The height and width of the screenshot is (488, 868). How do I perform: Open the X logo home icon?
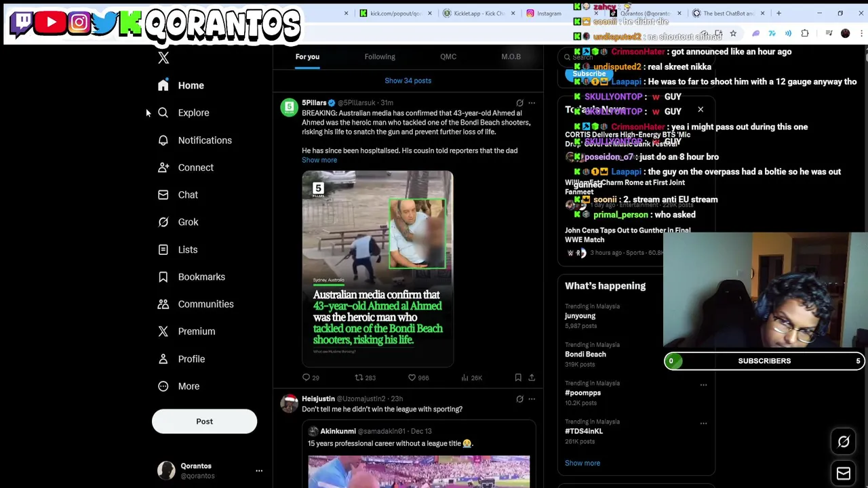tap(163, 58)
